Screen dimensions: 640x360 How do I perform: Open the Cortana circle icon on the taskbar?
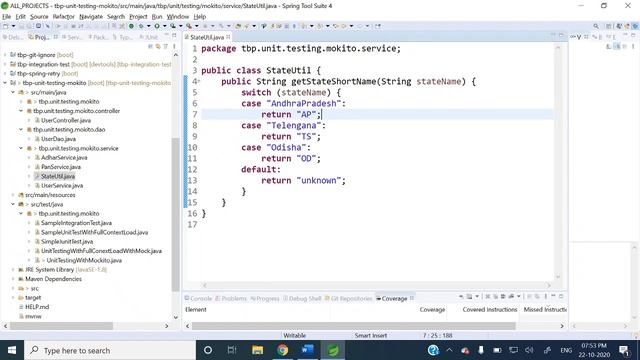(x=208, y=350)
